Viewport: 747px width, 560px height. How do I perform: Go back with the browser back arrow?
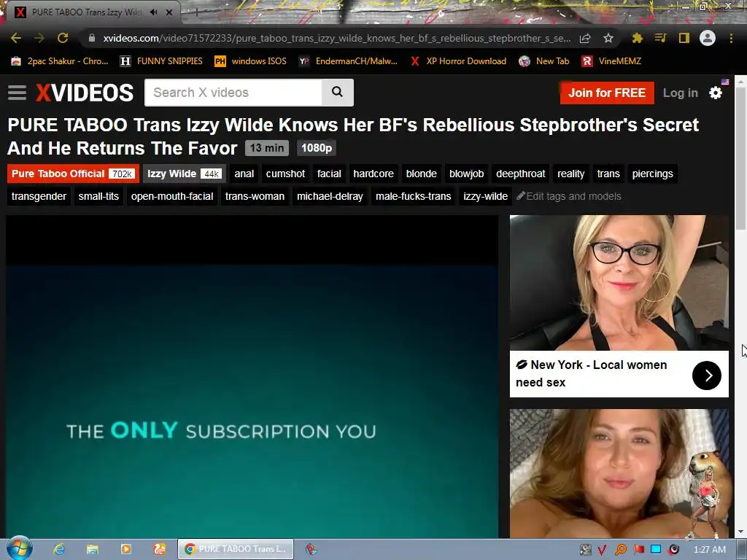point(16,38)
